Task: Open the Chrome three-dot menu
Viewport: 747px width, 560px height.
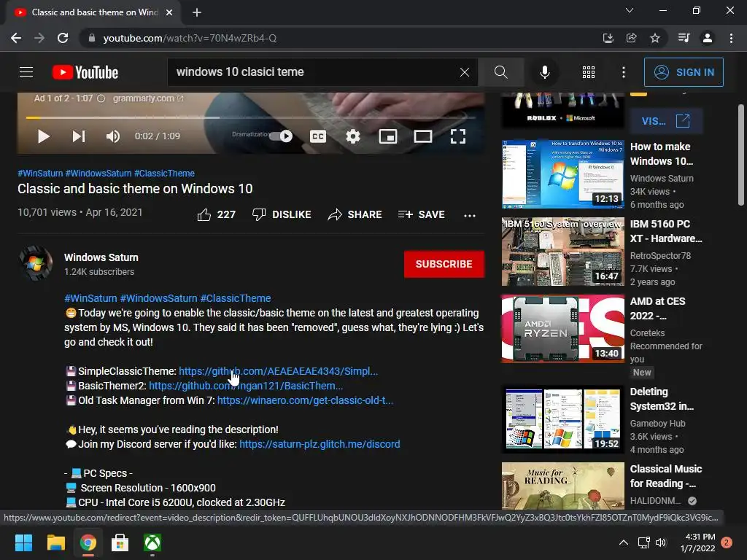Action: (x=731, y=38)
